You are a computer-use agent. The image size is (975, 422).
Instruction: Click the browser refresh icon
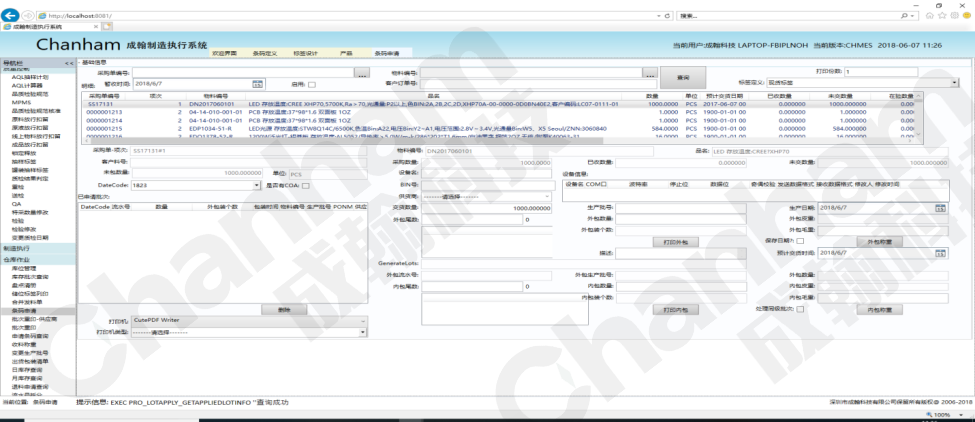[x=666, y=16]
